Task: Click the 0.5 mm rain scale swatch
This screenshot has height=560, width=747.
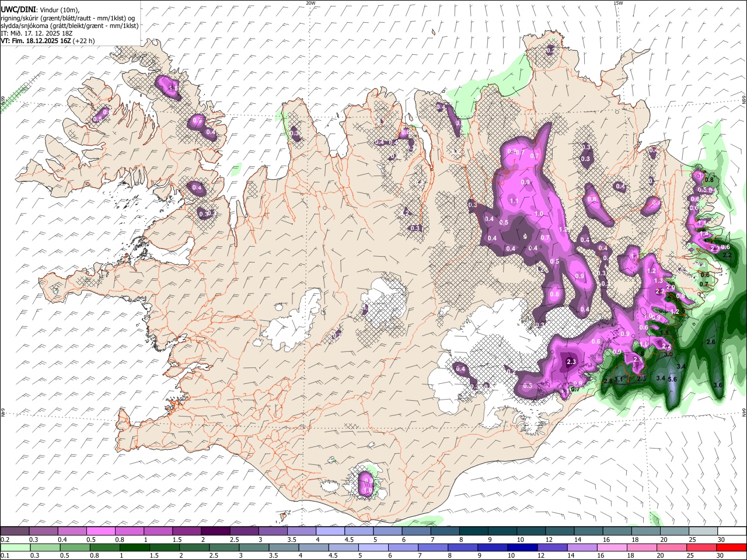Action: tap(75, 547)
